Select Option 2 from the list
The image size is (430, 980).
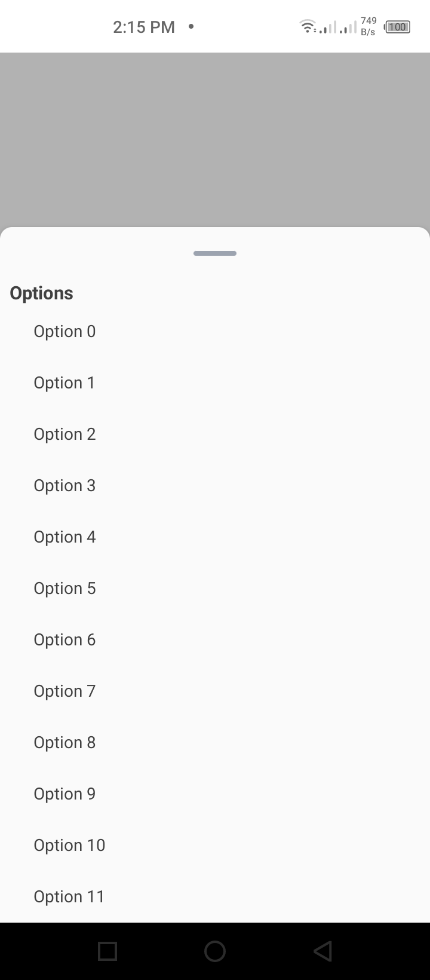click(x=64, y=434)
